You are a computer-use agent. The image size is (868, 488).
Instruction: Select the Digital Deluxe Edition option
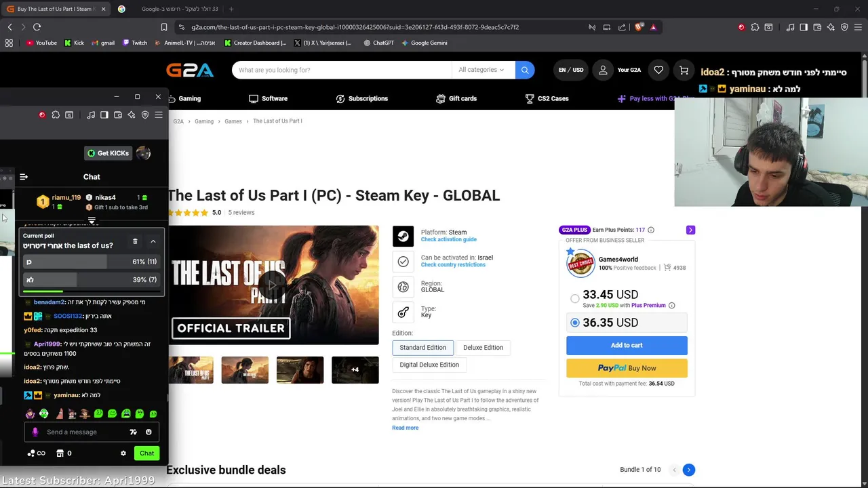[429, 365]
